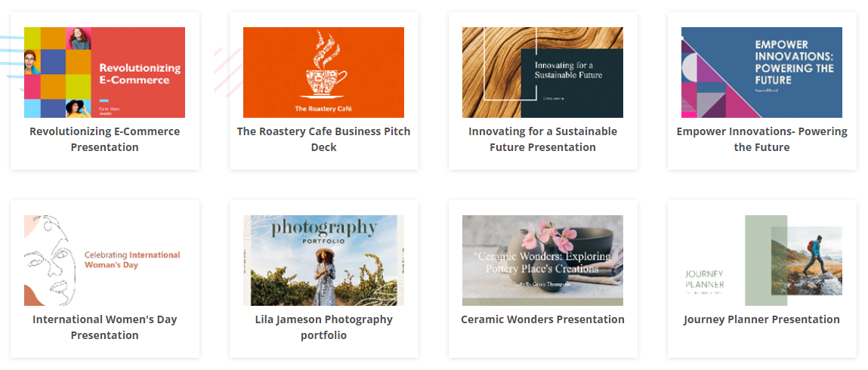
Task: Click the Roastery Café orange slide thumbnail
Action: 323,72
